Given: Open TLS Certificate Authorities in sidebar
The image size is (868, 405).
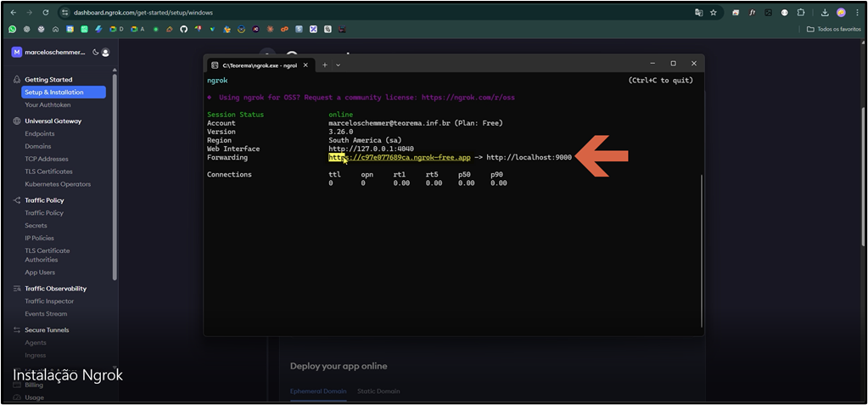Looking at the screenshot, I should 47,255.
